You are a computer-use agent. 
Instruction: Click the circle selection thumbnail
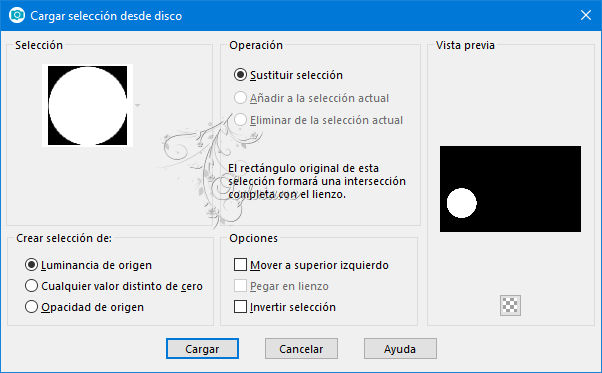tap(88, 106)
